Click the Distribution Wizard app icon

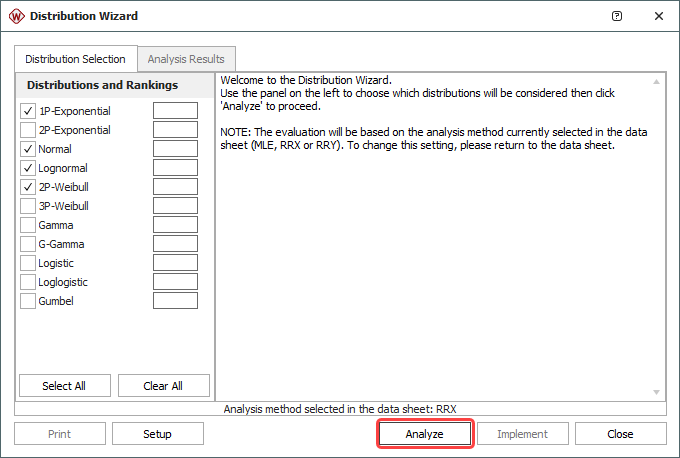click(x=15, y=16)
